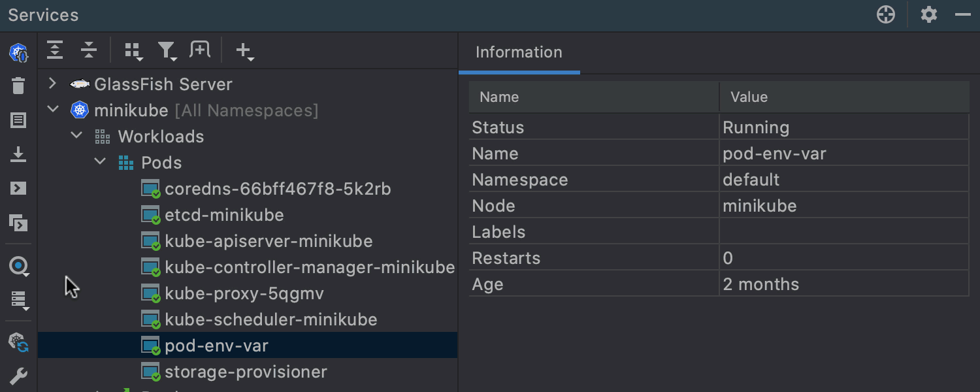Screen dimensions: 980x392
Task: Select the Workloads tree item
Action: pos(161,137)
